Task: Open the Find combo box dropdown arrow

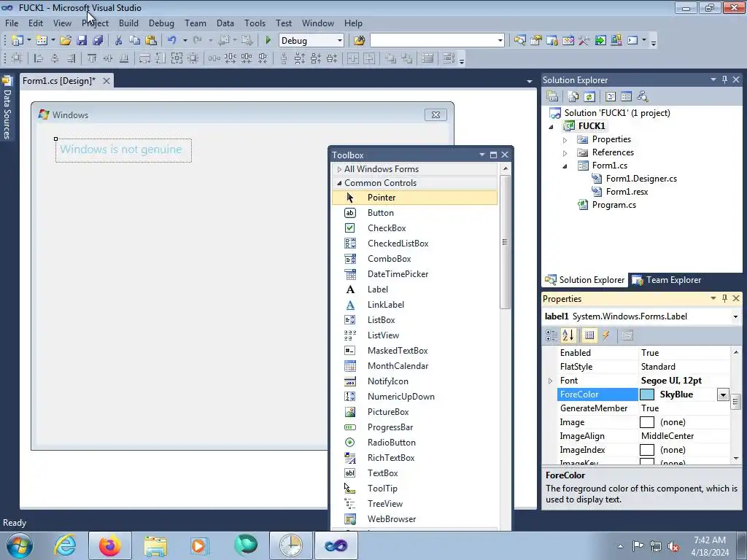Action: (500, 41)
